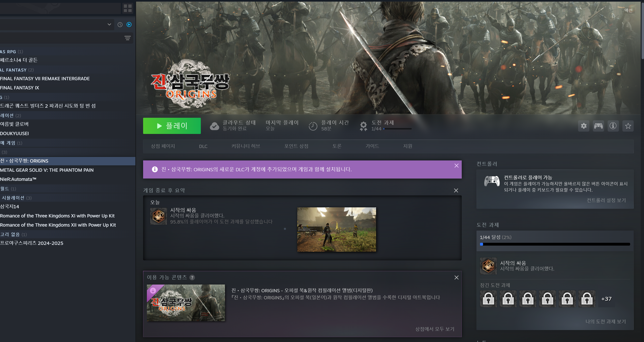This screenshot has width=644, height=342.
Task: Show game info icon
Action: click(613, 126)
